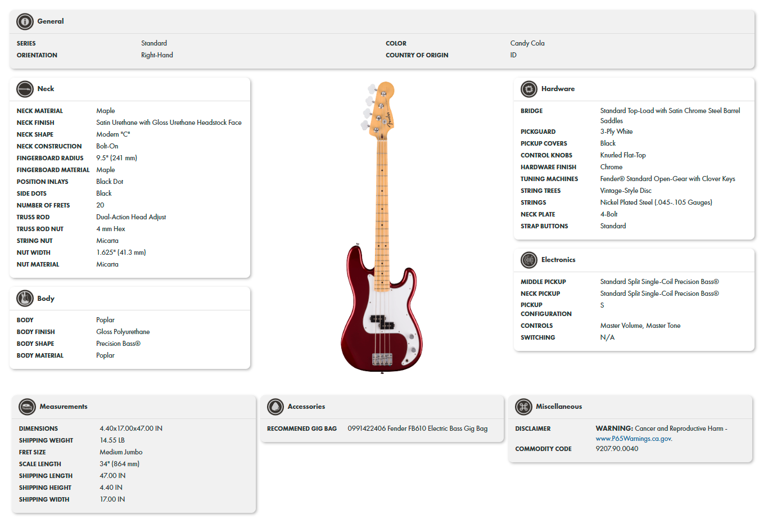
Task: Click the Neck panel header
Action: tap(45, 89)
